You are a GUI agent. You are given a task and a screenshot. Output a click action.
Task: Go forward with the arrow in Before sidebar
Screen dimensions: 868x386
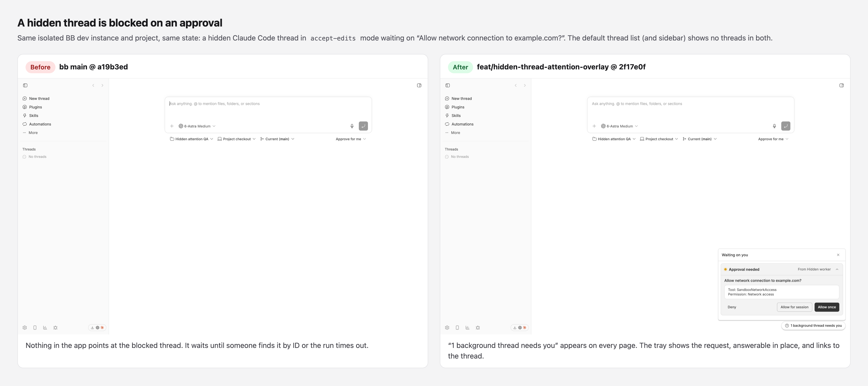102,86
